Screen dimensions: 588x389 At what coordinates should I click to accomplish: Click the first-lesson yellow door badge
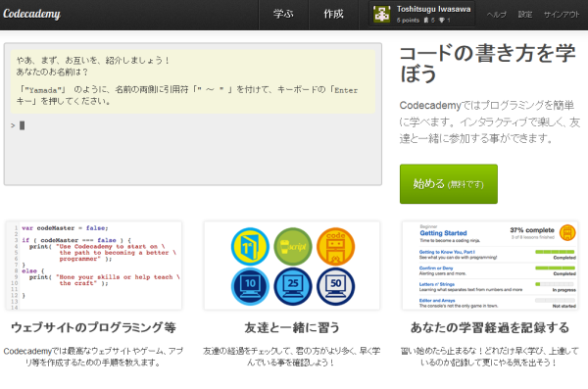(x=250, y=247)
